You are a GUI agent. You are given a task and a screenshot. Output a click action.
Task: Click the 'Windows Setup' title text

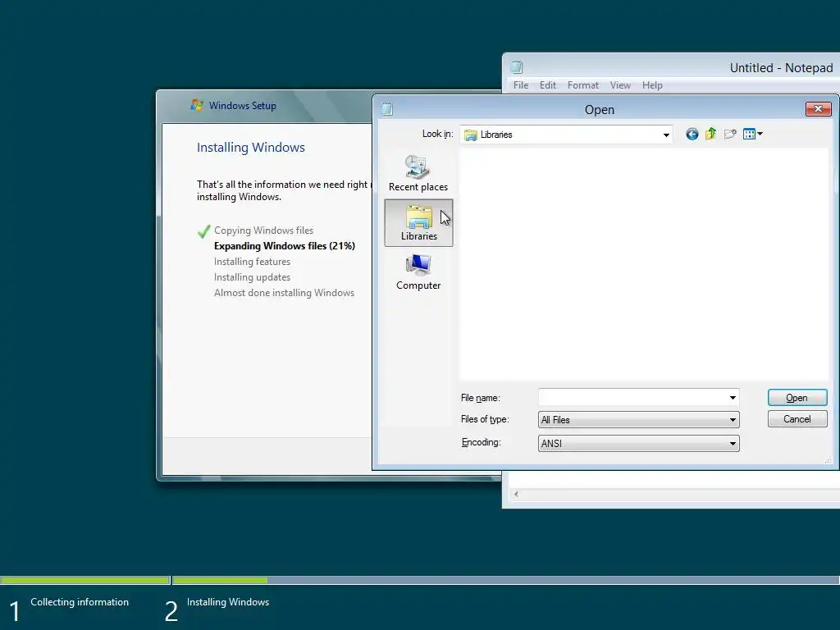[x=243, y=106]
